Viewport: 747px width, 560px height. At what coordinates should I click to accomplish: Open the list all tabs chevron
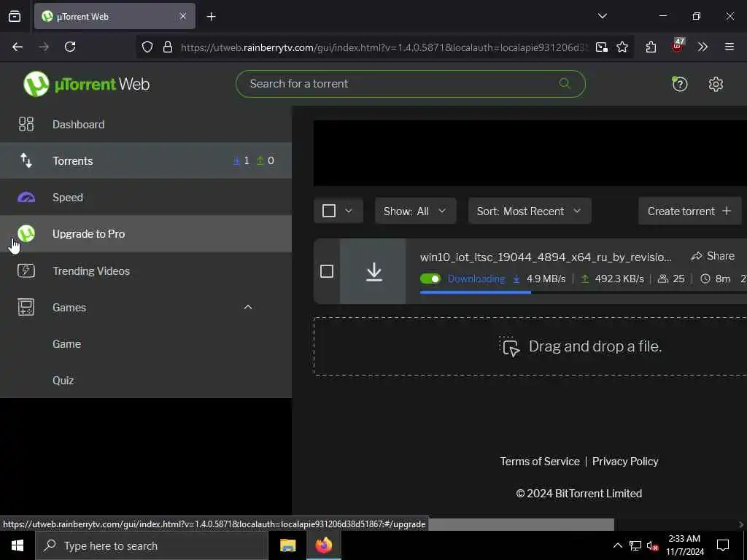[x=602, y=16]
